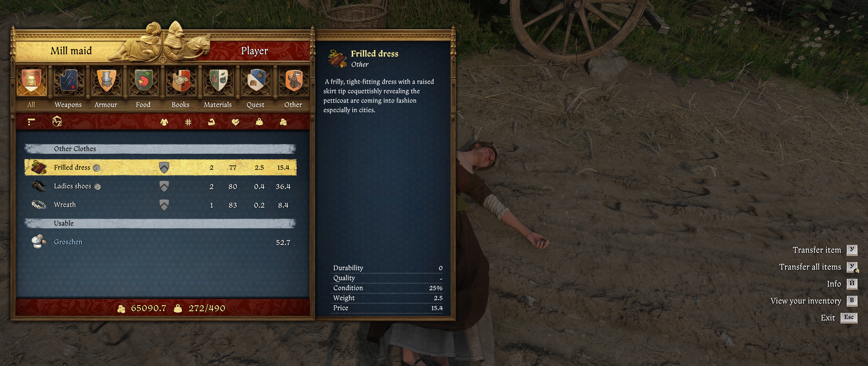
Task: Click the Other category icon
Action: coord(293,81)
